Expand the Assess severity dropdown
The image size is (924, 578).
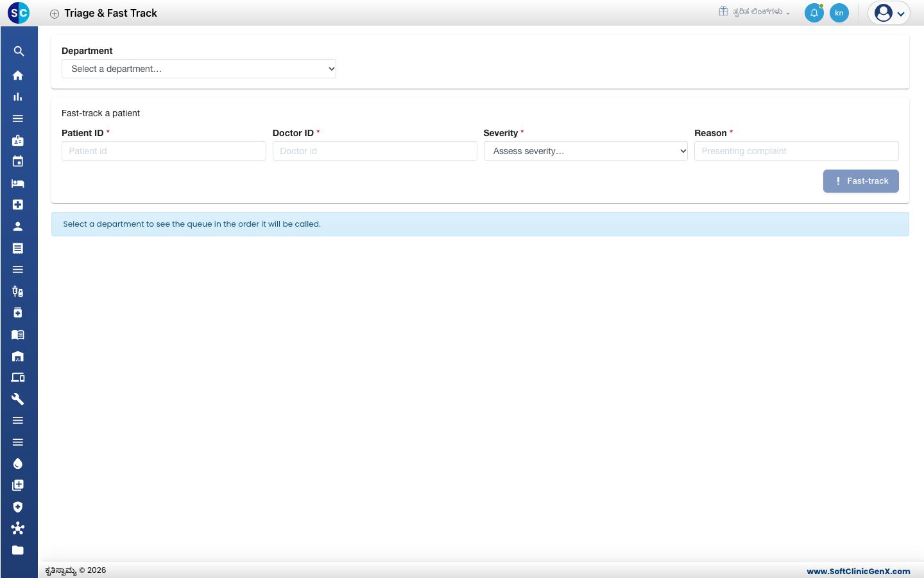pyautogui.click(x=586, y=151)
